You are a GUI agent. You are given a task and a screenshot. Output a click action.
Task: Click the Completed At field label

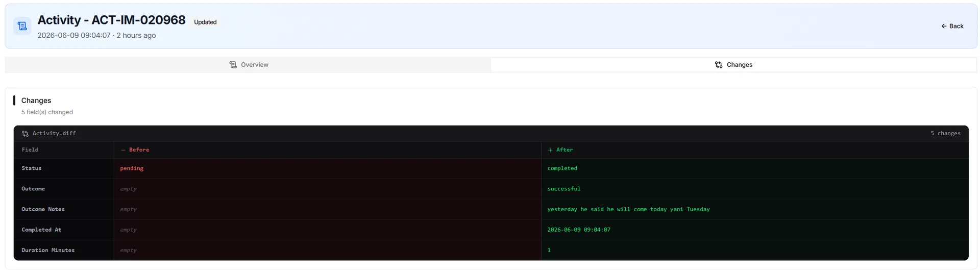(x=41, y=230)
